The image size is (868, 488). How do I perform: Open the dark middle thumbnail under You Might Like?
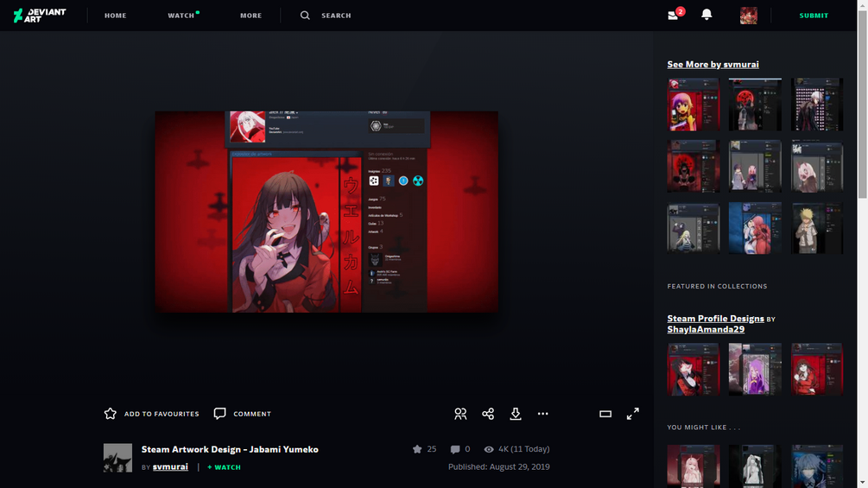755,466
